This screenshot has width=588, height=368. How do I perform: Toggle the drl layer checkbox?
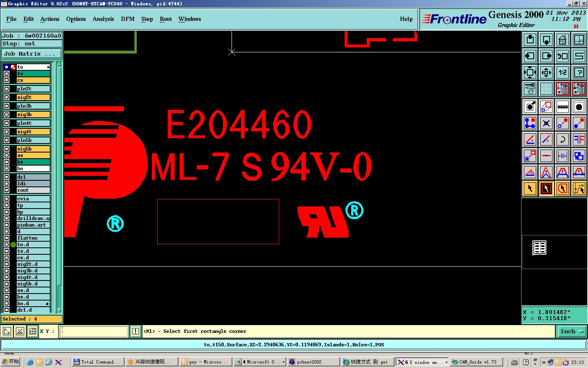[x=7, y=177]
